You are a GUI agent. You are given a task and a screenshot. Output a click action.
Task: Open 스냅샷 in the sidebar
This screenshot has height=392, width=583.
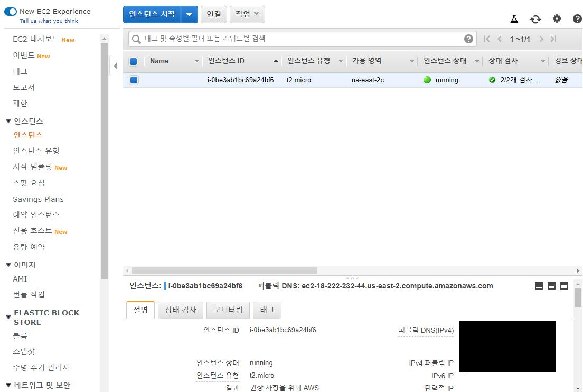(24, 351)
